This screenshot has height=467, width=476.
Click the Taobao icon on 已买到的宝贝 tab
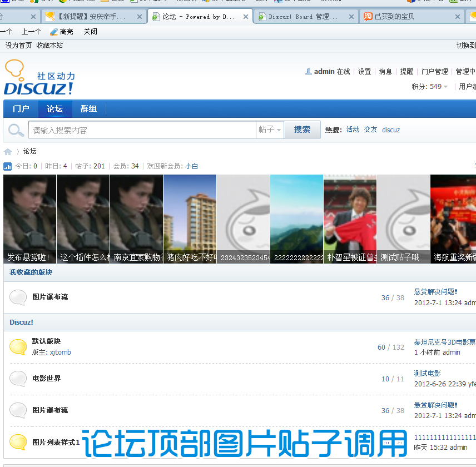click(x=368, y=16)
